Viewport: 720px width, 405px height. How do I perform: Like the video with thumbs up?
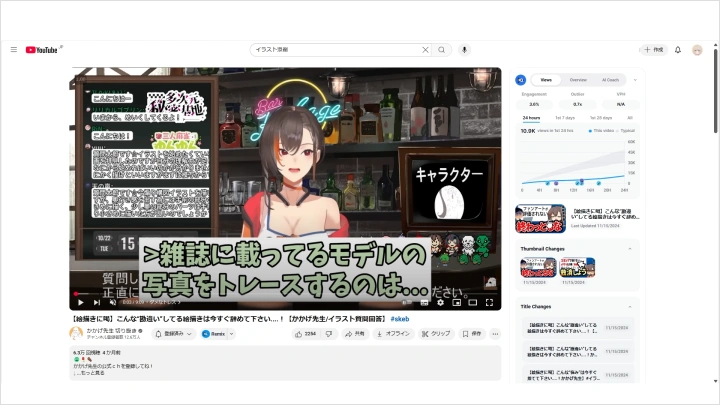306,333
